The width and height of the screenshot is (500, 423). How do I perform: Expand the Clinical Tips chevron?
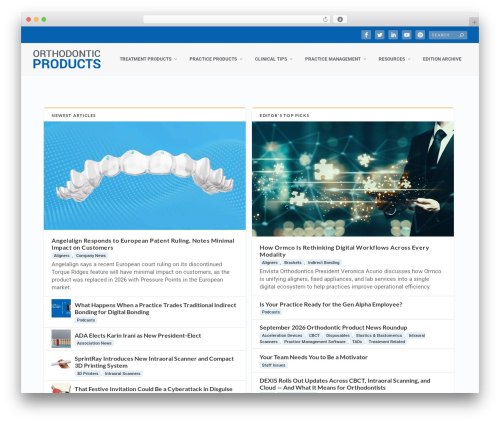pos(291,59)
